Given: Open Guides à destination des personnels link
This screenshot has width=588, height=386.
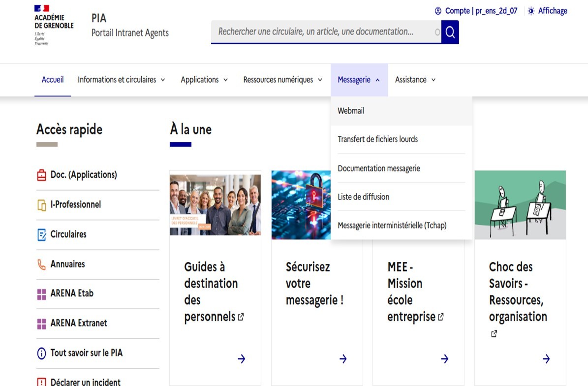Looking at the screenshot, I should (x=211, y=291).
